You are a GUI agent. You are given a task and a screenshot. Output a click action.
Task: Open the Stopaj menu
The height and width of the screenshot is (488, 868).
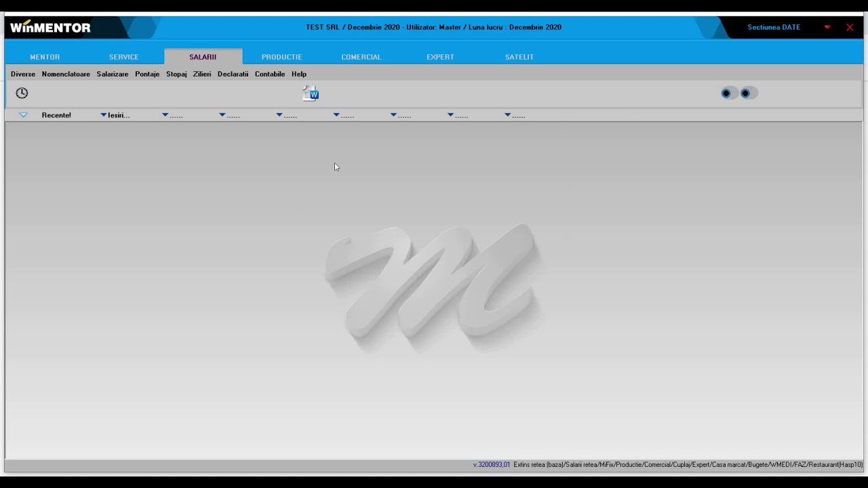pos(176,74)
